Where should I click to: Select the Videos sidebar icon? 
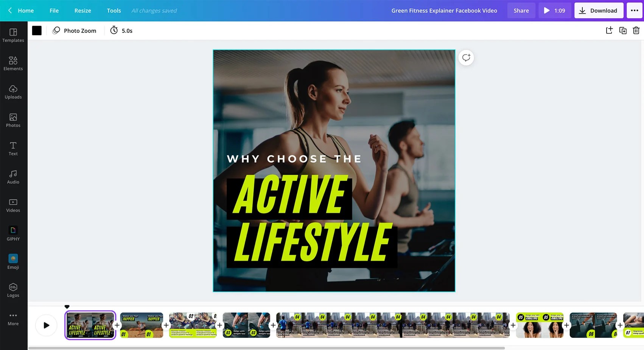click(x=13, y=205)
